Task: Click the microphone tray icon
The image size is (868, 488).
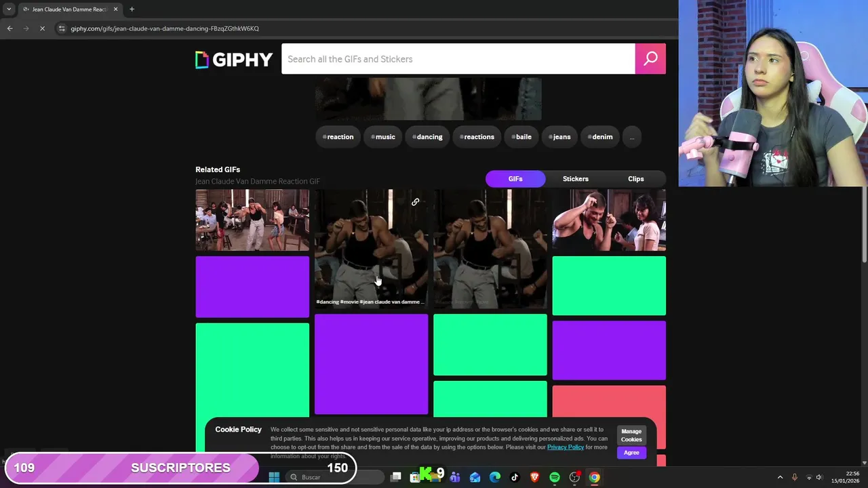Action: pyautogui.click(x=795, y=477)
